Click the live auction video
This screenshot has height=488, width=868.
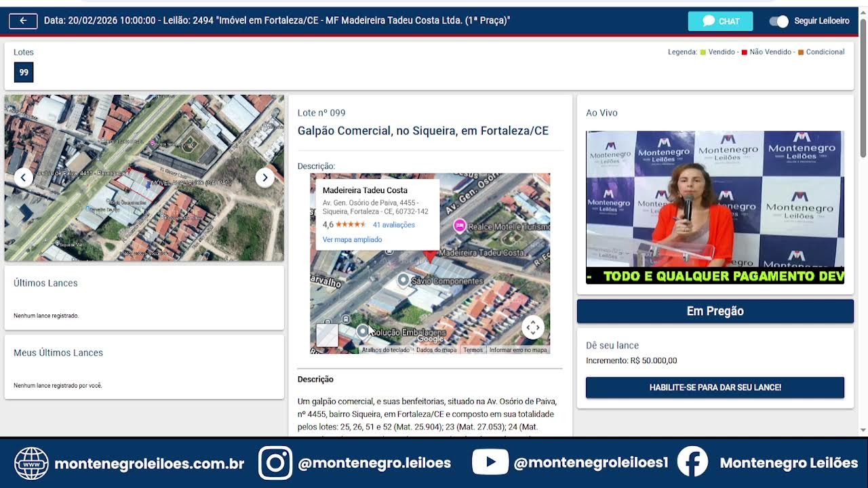715,207
